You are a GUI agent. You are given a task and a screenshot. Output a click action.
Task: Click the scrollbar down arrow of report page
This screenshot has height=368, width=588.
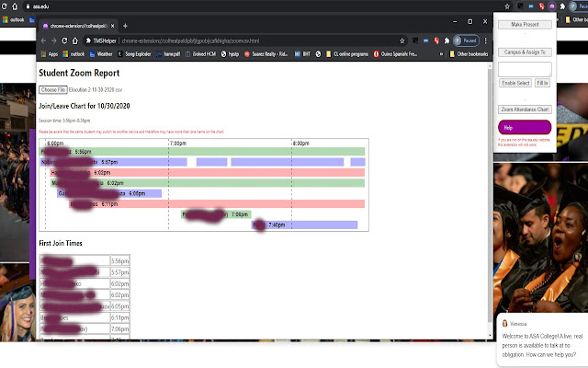(x=490, y=335)
